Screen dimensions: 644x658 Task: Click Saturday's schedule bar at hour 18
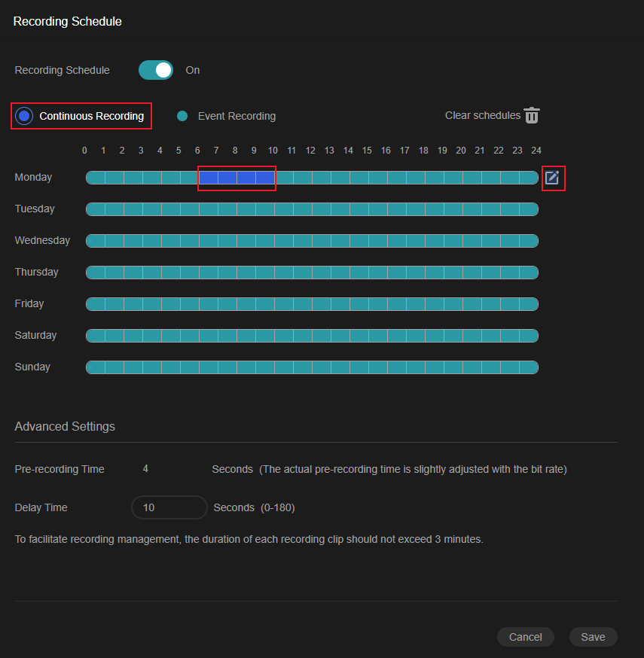tap(435, 336)
